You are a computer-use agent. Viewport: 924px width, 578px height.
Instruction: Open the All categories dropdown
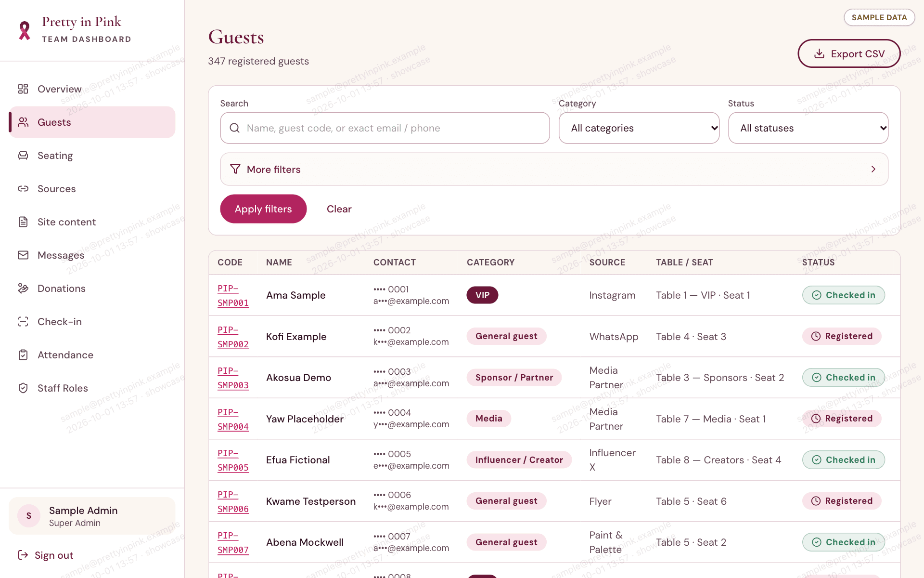639,128
